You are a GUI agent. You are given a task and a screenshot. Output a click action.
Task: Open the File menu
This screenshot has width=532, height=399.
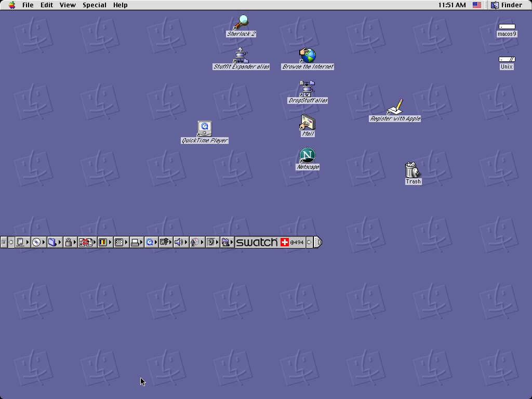coord(28,5)
